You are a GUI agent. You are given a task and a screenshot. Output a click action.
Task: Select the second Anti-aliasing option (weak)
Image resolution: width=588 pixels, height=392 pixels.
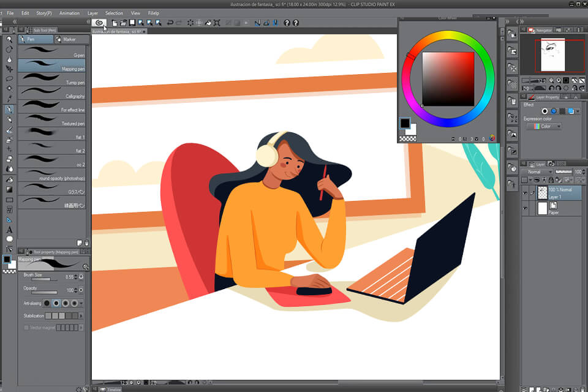coord(56,303)
